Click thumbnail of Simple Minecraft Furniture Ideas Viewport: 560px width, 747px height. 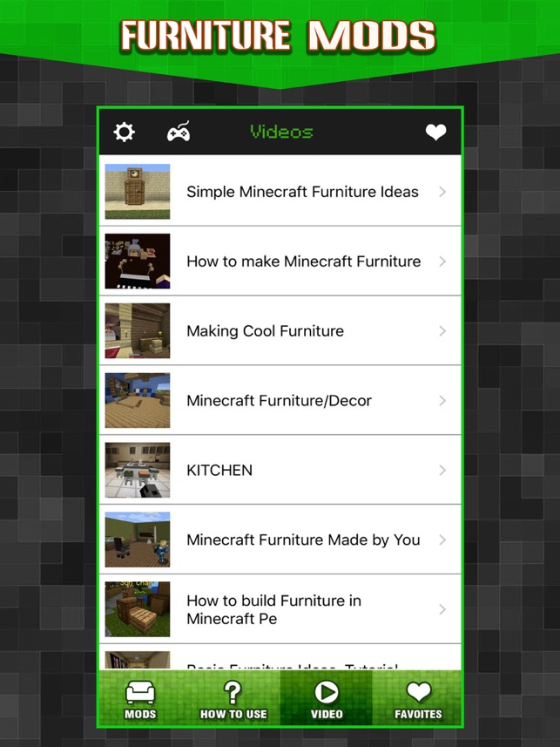137,192
